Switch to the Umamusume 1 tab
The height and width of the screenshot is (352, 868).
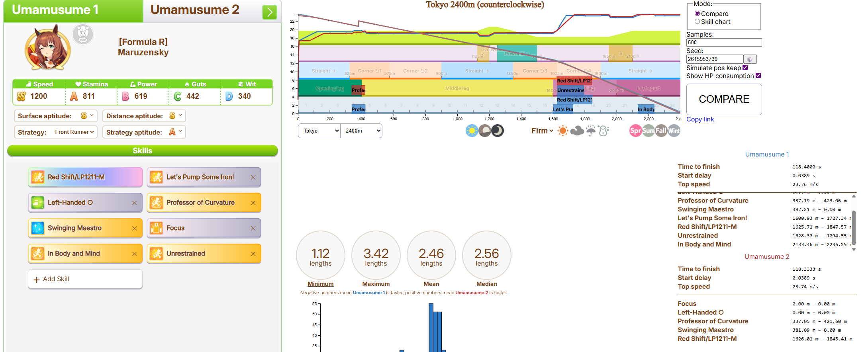pyautogui.click(x=73, y=11)
